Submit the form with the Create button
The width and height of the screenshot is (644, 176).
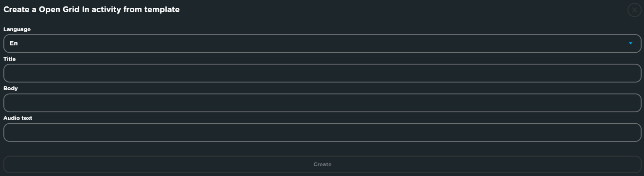click(322, 164)
